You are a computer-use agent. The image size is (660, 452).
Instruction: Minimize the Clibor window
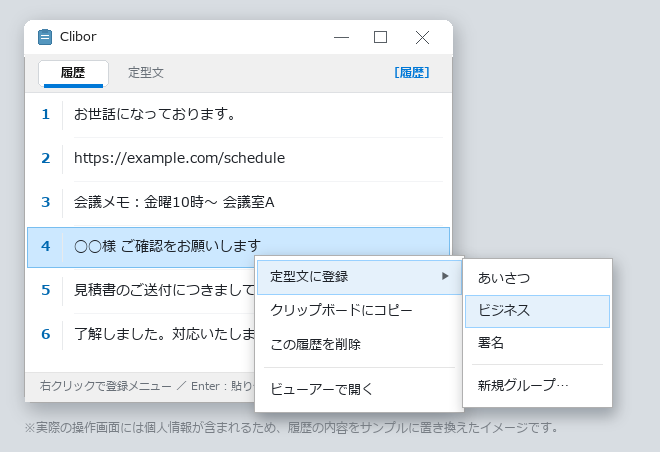pos(341,37)
